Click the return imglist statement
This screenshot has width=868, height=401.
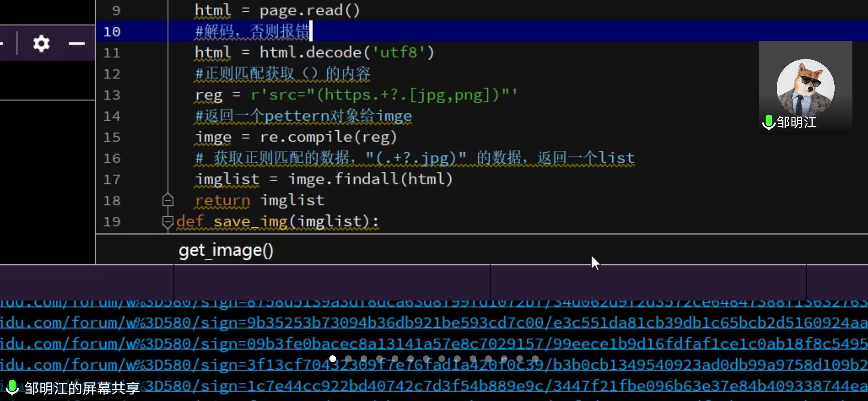coord(260,200)
